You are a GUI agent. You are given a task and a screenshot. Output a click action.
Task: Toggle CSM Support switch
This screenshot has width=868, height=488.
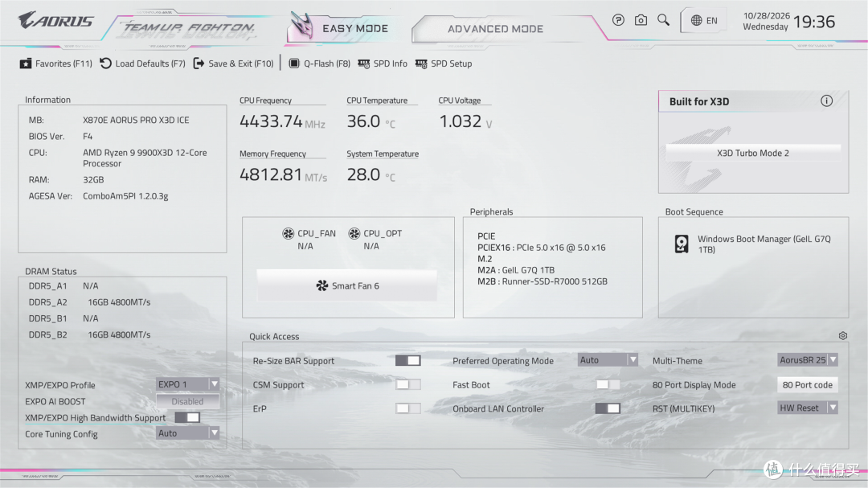click(x=408, y=384)
